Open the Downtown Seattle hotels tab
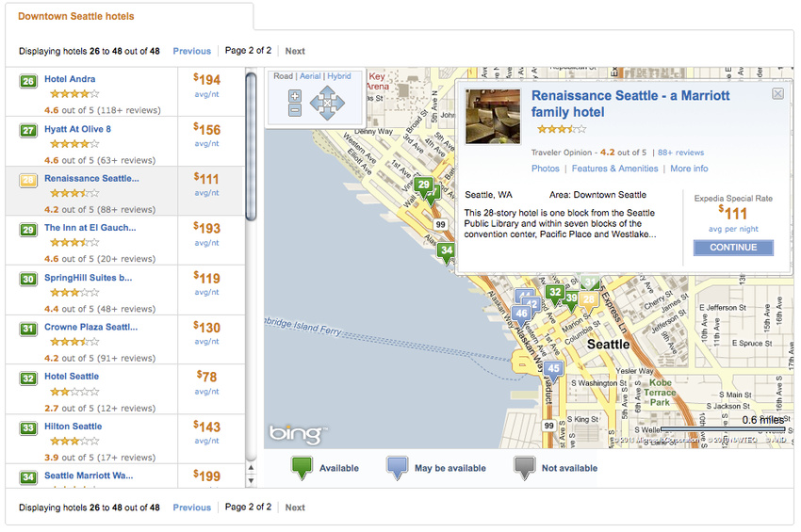 (76, 16)
